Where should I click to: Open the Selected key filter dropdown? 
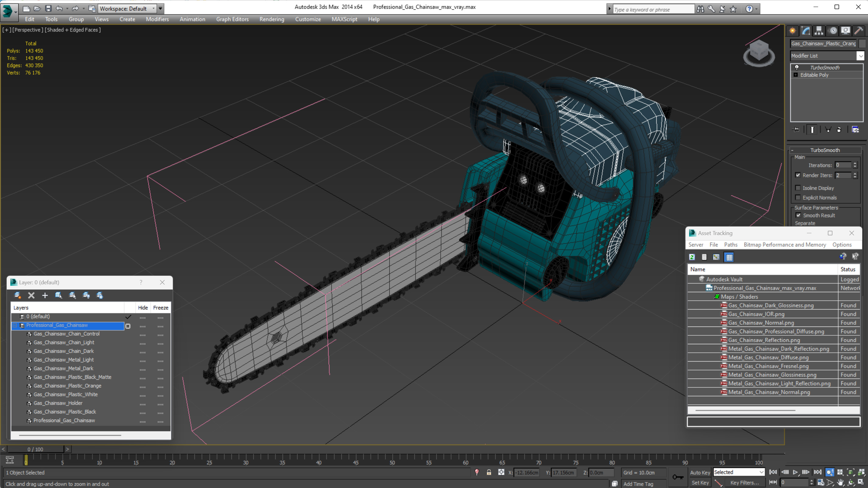[739, 472]
